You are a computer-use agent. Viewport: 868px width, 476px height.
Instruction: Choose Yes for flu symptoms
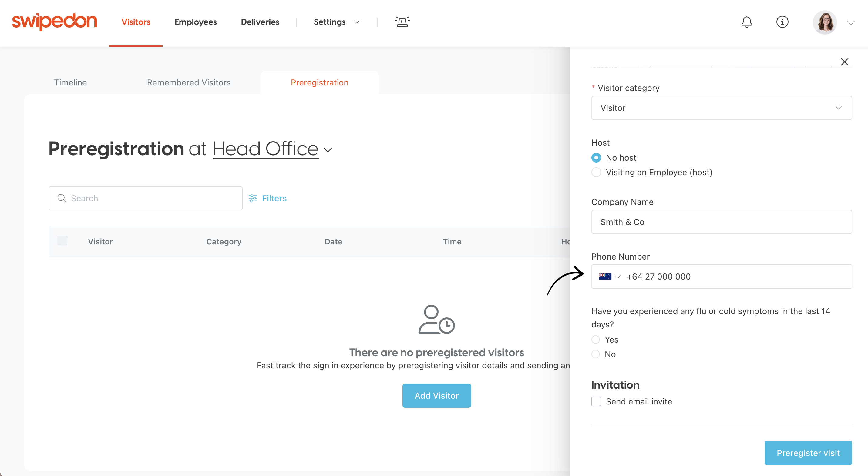pos(595,339)
